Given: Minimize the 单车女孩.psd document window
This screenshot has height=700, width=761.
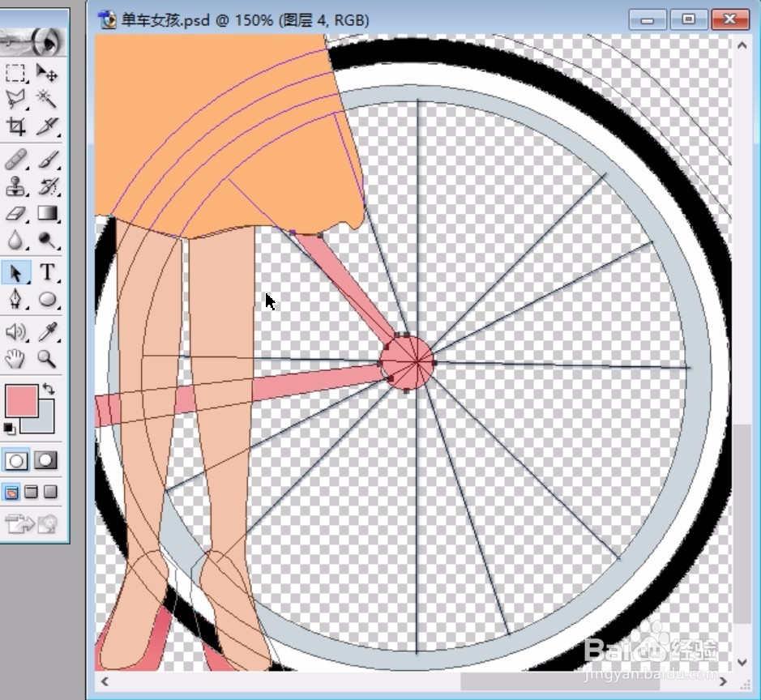Looking at the screenshot, I should point(648,20).
